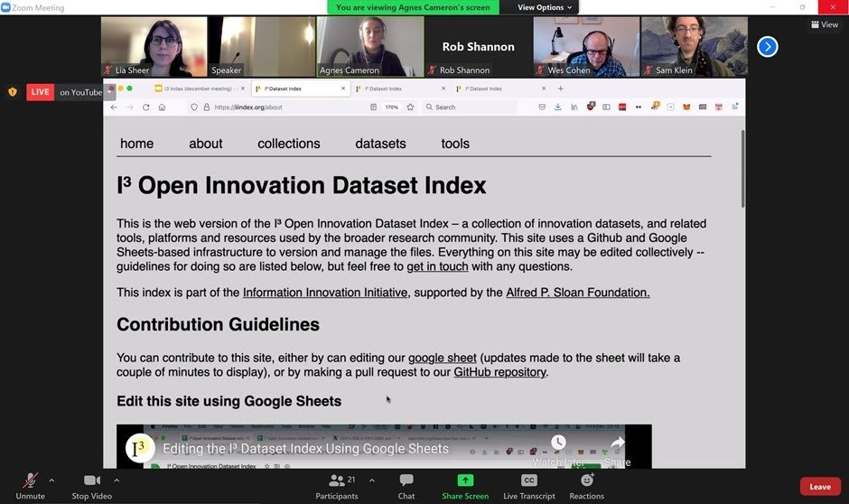Open the datasets nav item
The width and height of the screenshot is (849, 504).
[380, 144]
